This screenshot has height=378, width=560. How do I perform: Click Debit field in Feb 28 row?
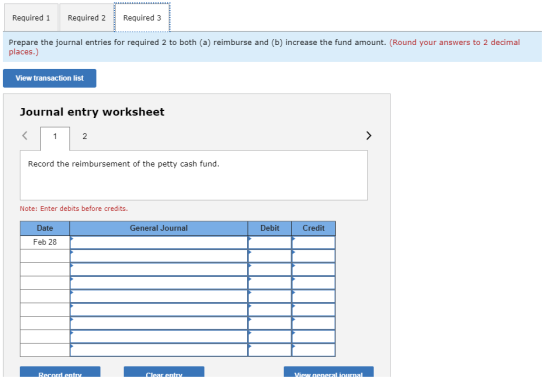(270, 243)
